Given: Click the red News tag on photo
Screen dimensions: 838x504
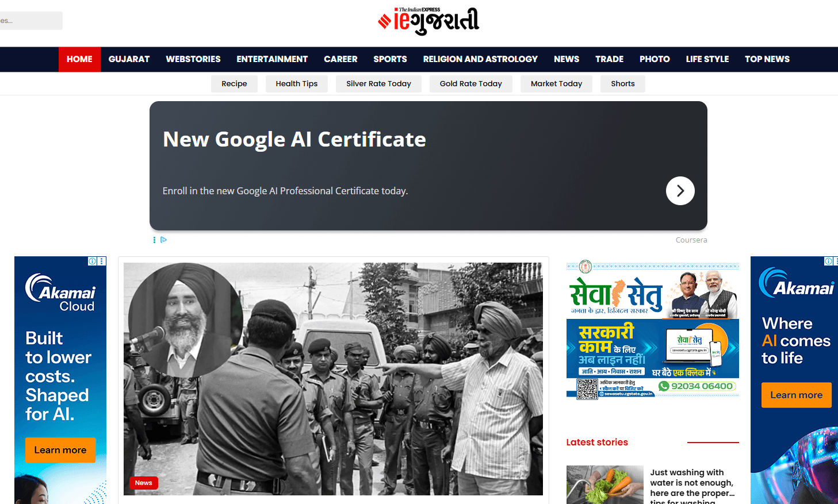Looking at the screenshot, I should tap(144, 483).
